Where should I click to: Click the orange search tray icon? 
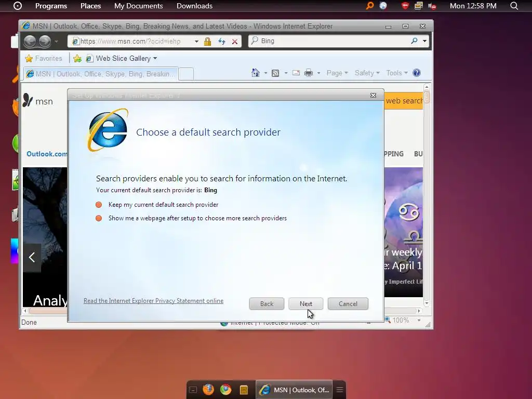coord(369,6)
